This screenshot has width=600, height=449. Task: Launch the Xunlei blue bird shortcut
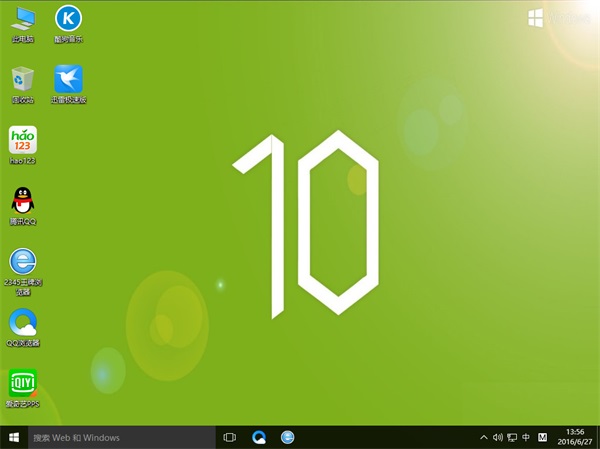point(68,80)
